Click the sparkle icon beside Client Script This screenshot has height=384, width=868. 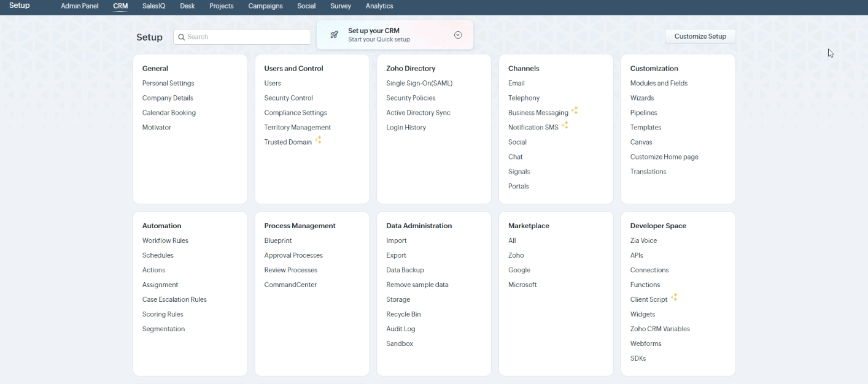click(674, 296)
